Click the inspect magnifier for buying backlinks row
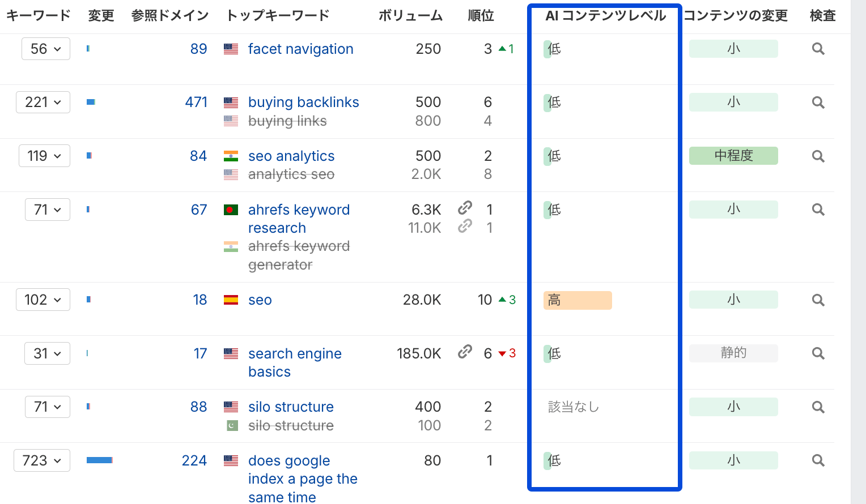Image resolution: width=866 pixels, height=504 pixels. tap(818, 102)
